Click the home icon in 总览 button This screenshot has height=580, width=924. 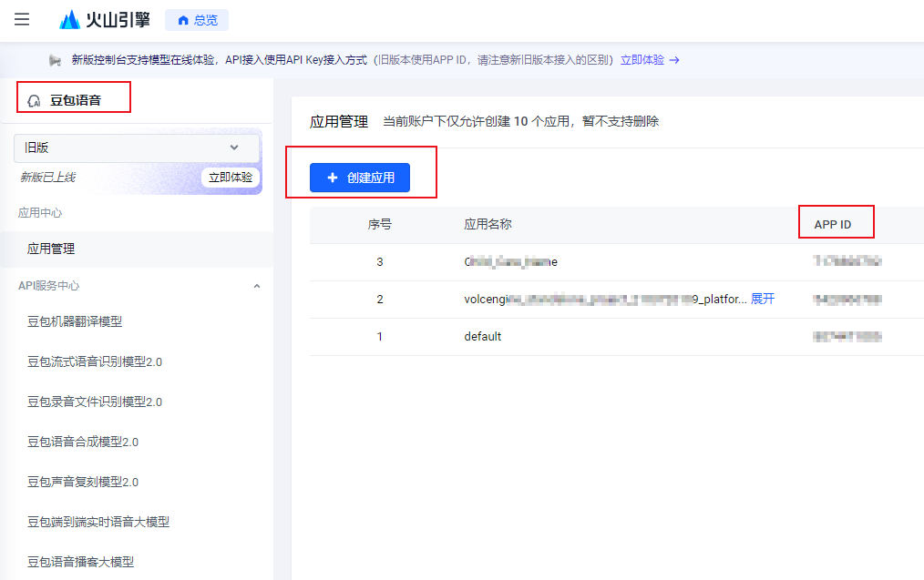coord(183,21)
